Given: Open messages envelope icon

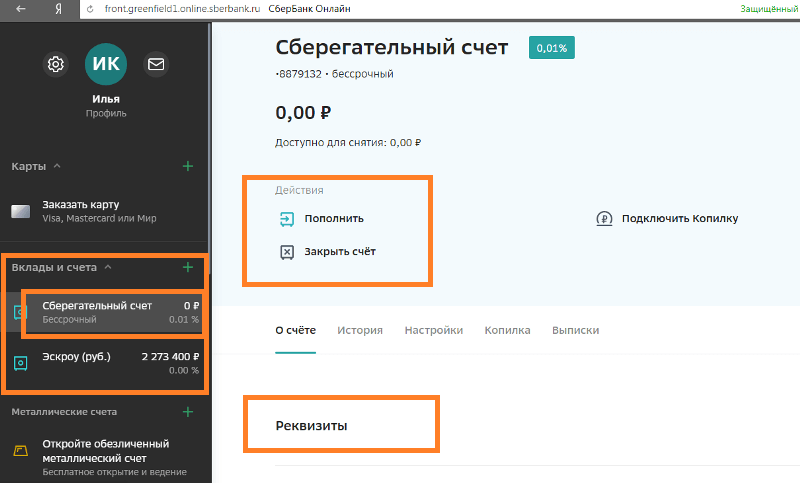Looking at the screenshot, I should 156,64.
